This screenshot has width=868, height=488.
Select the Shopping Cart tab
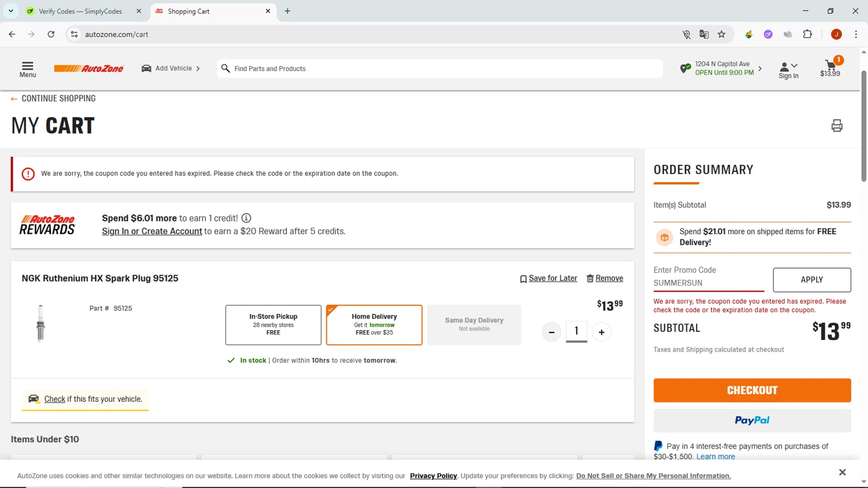tap(213, 11)
